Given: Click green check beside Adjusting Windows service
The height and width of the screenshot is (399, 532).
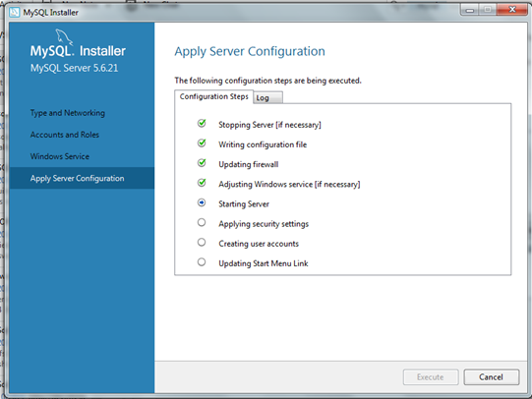Looking at the screenshot, I should pos(202,183).
